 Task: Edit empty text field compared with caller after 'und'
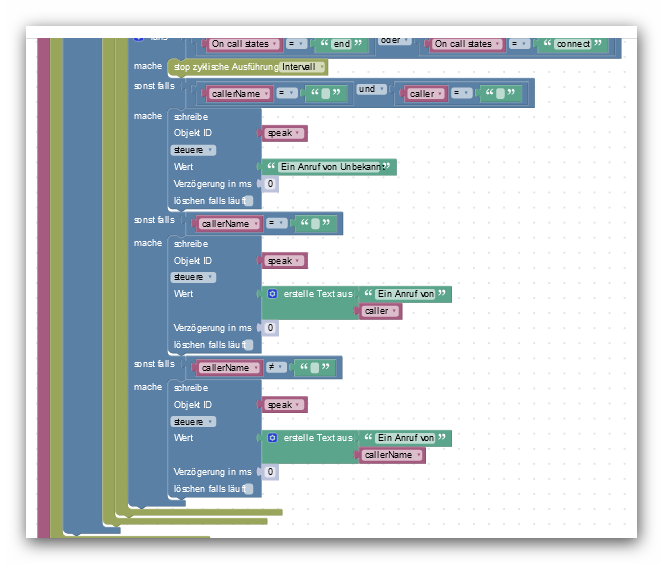pos(500,93)
